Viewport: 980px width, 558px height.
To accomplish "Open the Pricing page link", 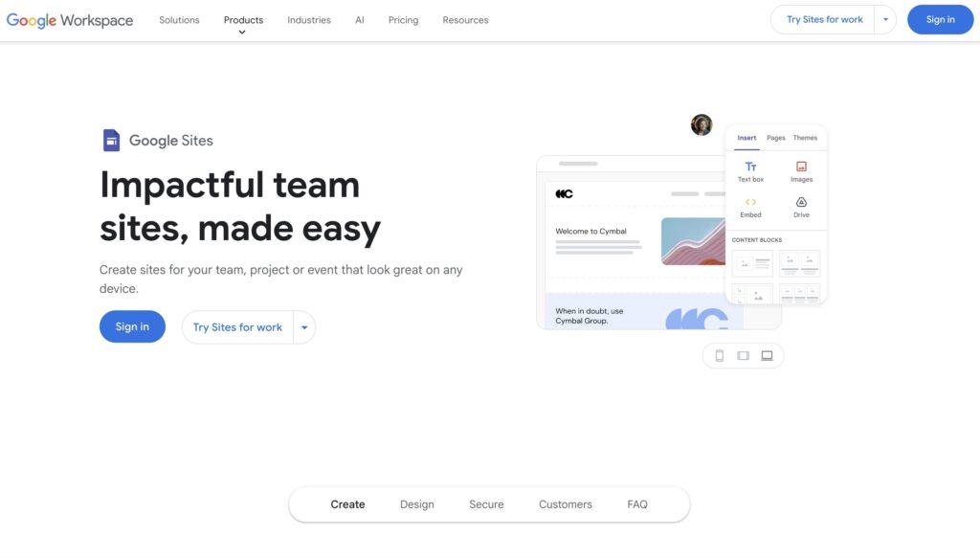I will pos(403,19).
